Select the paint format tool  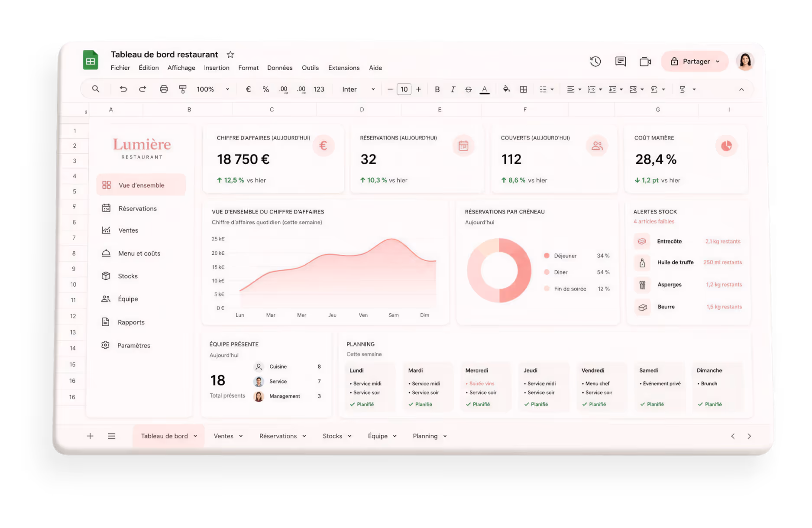pyautogui.click(x=183, y=89)
